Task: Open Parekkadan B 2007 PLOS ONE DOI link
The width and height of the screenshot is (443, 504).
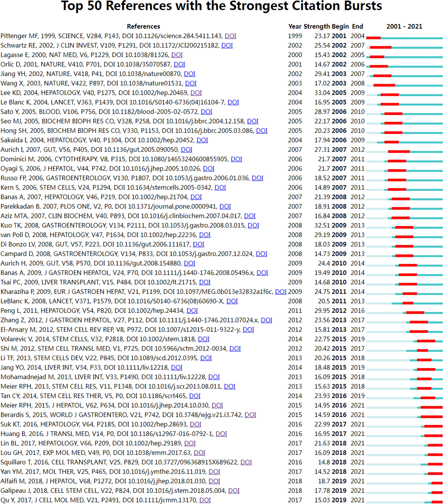Action: coord(225,206)
